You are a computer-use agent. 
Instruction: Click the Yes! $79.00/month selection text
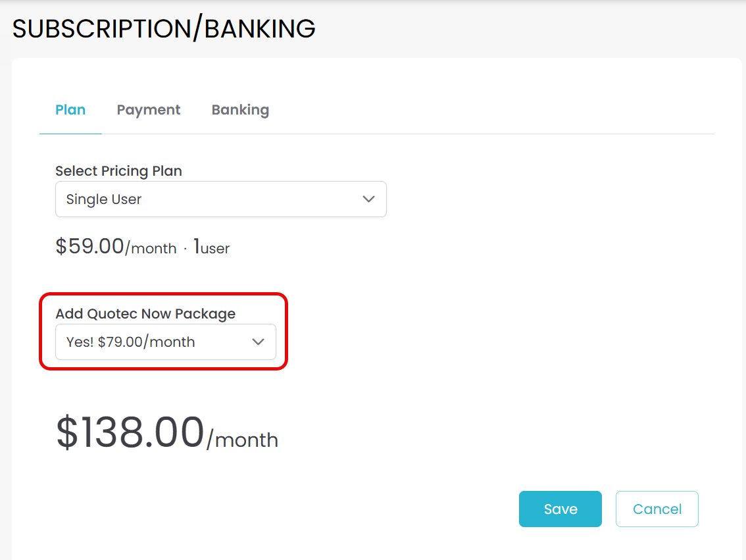[x=131, y=342]
